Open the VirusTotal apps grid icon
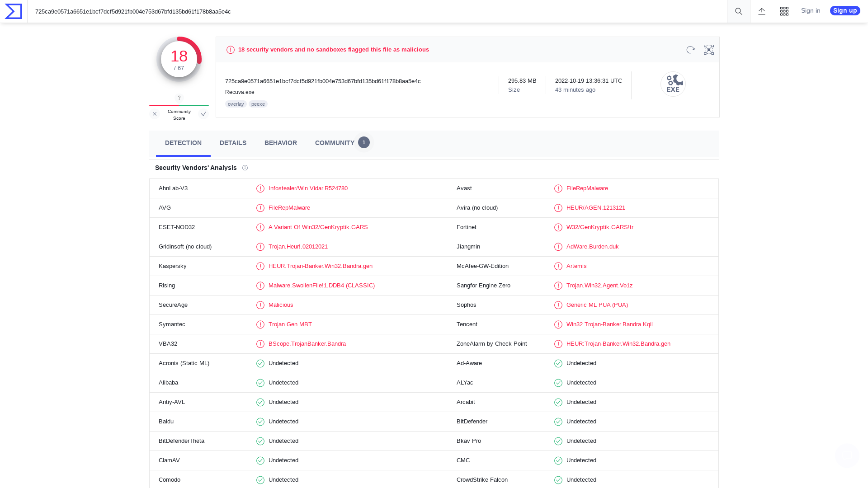868x488 pixels. click(784, 11)
